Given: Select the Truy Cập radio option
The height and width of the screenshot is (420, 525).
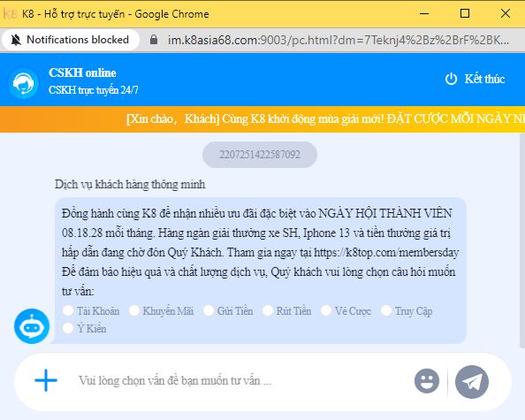Looking at the screenshot, I should [386, 310].
